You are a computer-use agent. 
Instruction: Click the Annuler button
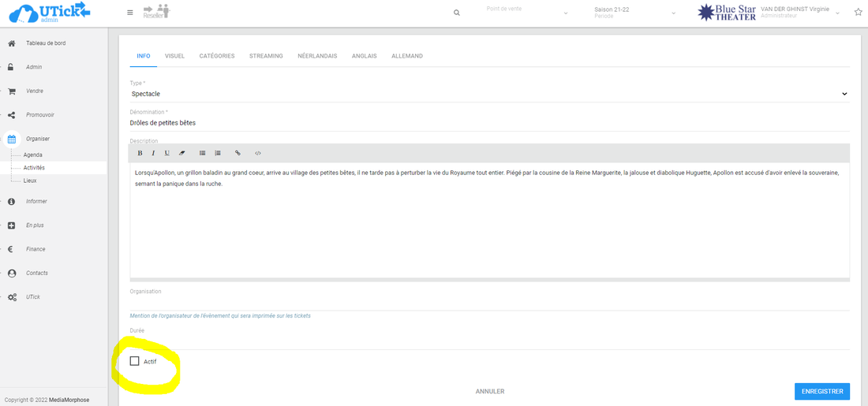tap(489, 391)
